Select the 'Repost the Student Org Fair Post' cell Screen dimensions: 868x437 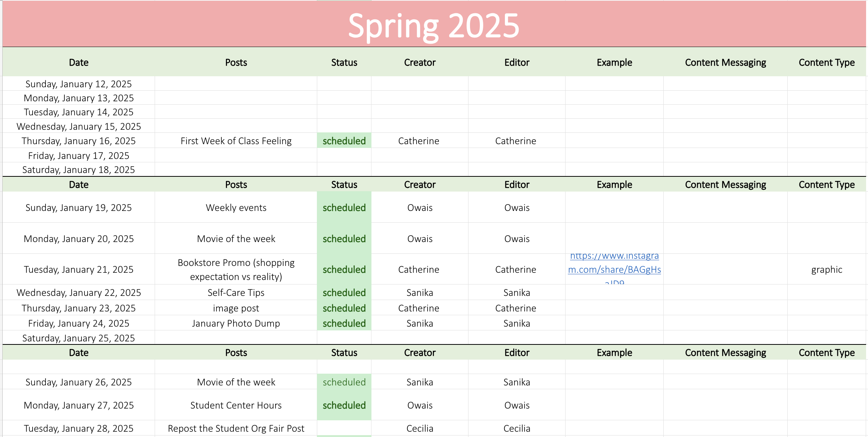tap(236, 428)
